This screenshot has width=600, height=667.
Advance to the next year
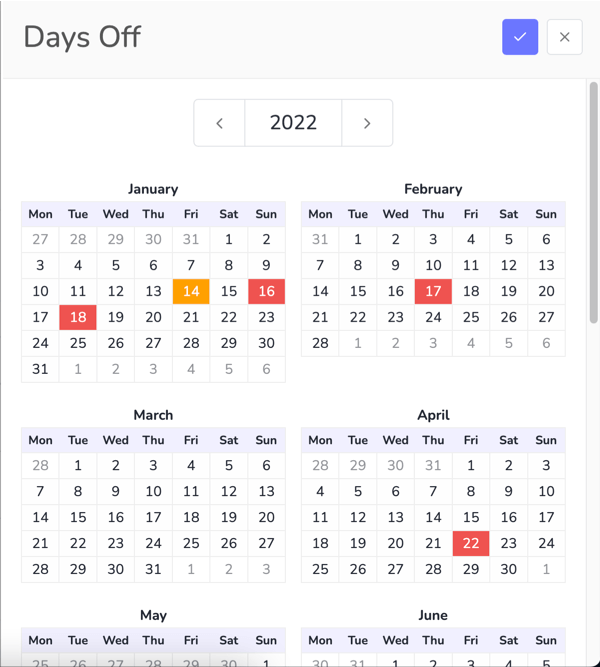click(x=367, y=123)
